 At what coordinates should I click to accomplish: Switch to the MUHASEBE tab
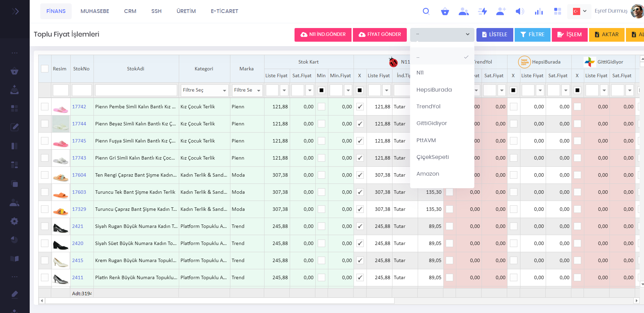(x=95, y=11)
